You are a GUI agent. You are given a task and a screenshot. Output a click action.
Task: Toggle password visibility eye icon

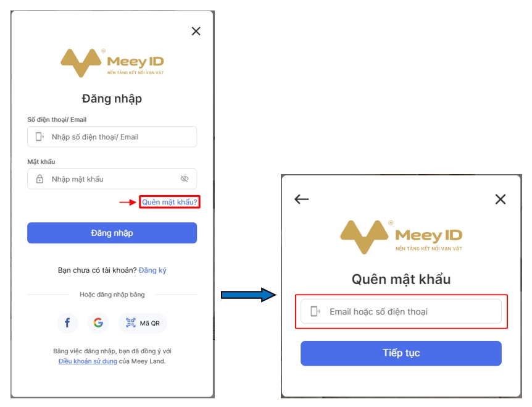(x=185, y=179)
